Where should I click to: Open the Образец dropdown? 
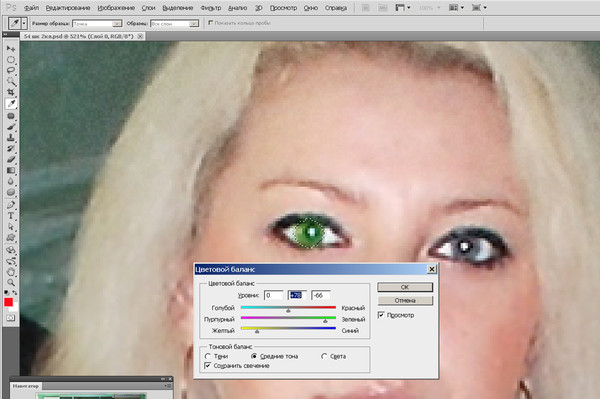[175, 24]
